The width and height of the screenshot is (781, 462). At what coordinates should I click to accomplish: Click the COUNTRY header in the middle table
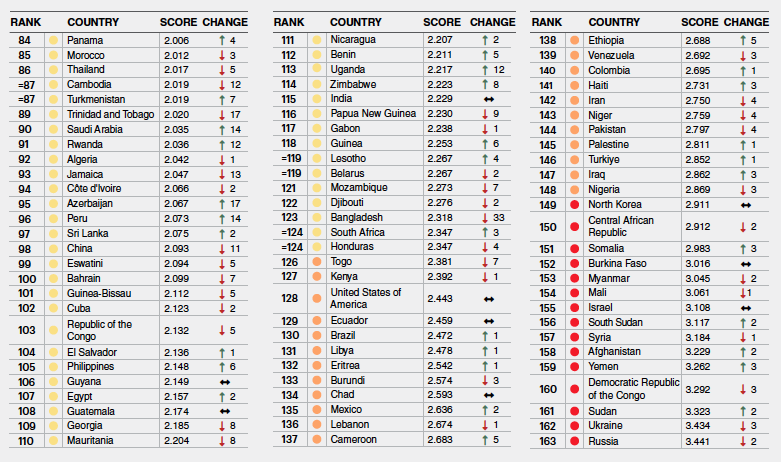coord(356,21)
